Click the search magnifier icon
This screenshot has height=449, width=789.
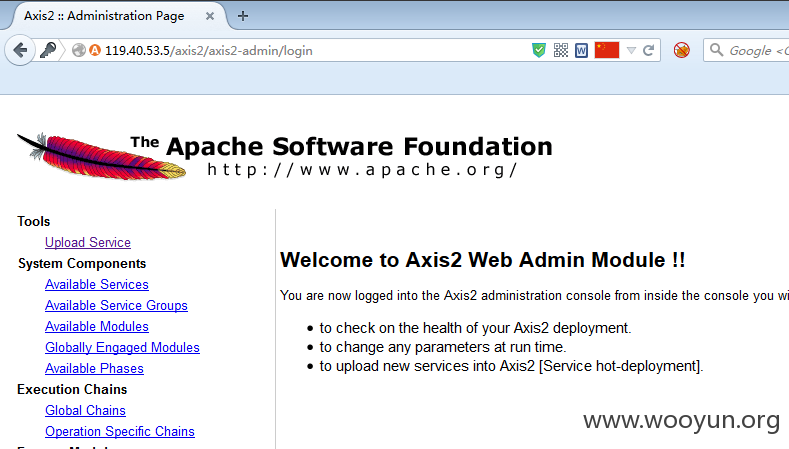click(716, 50)
